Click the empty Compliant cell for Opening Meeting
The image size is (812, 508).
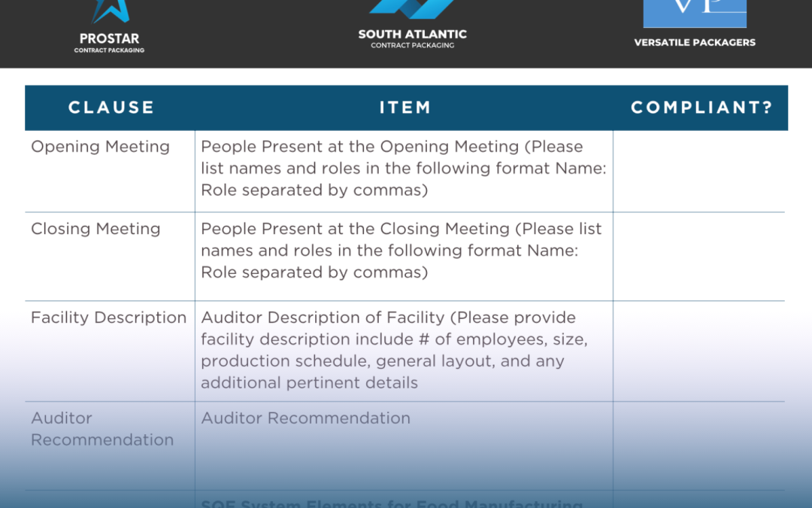click(x=699, y=171)
